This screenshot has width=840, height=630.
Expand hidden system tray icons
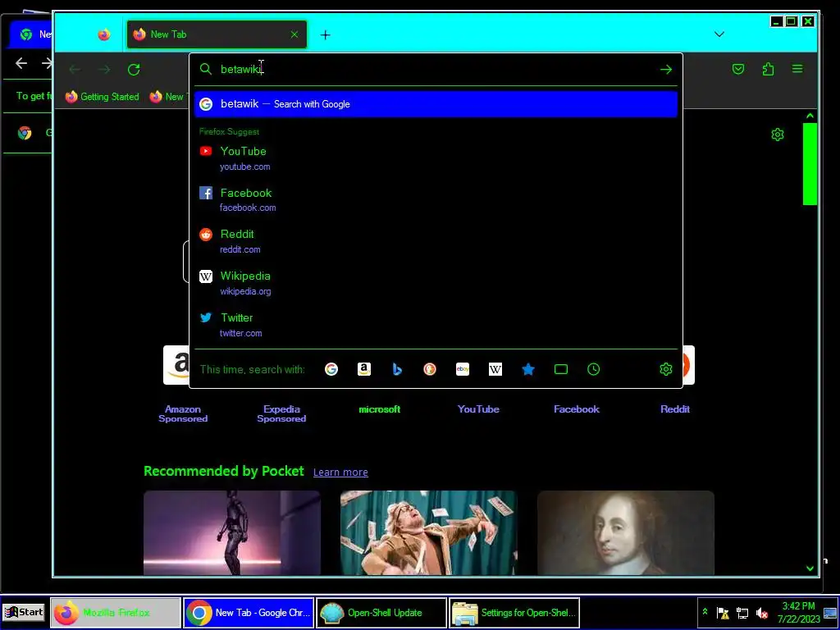point(705,612)
